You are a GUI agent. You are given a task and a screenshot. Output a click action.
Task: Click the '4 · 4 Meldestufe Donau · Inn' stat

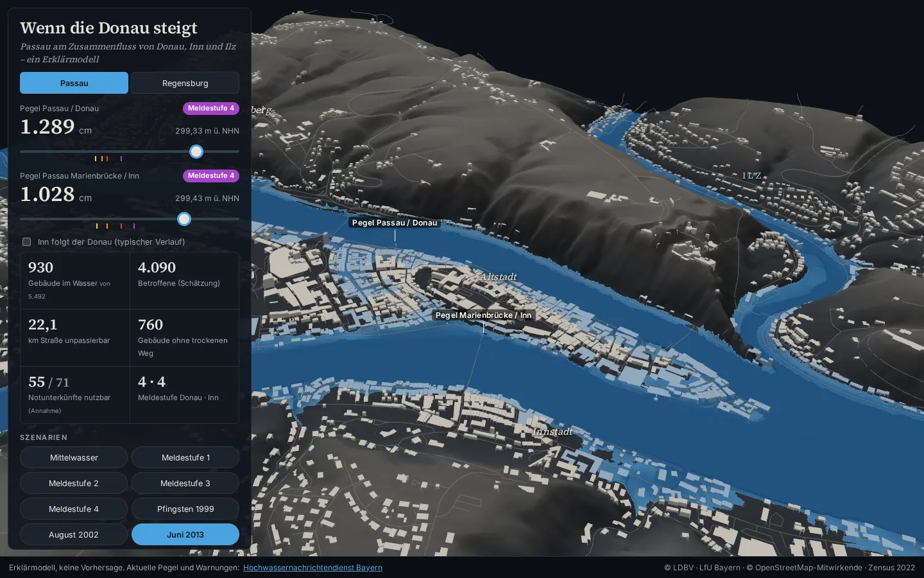click(x=185, y=395)
